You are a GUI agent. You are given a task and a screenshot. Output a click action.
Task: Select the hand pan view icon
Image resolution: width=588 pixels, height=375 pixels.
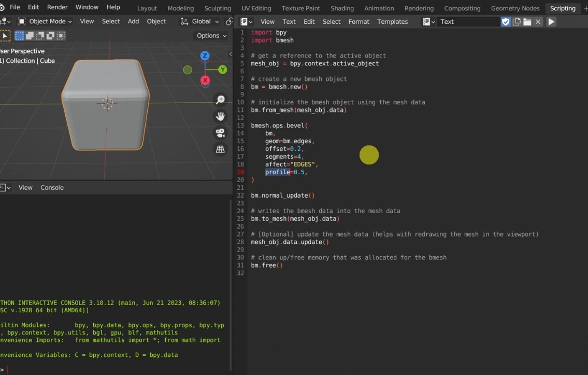coord(220,117)
